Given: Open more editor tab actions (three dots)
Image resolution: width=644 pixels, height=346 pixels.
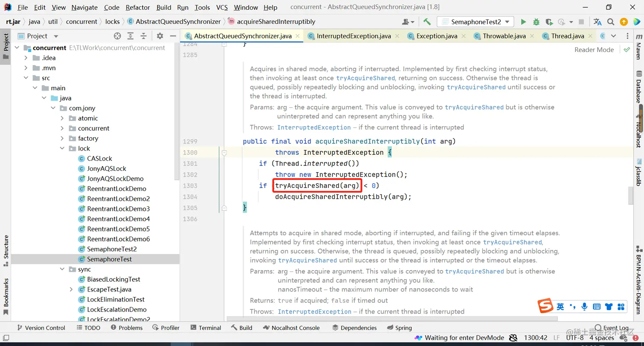Looking at the screenshot, I should 627,36.
